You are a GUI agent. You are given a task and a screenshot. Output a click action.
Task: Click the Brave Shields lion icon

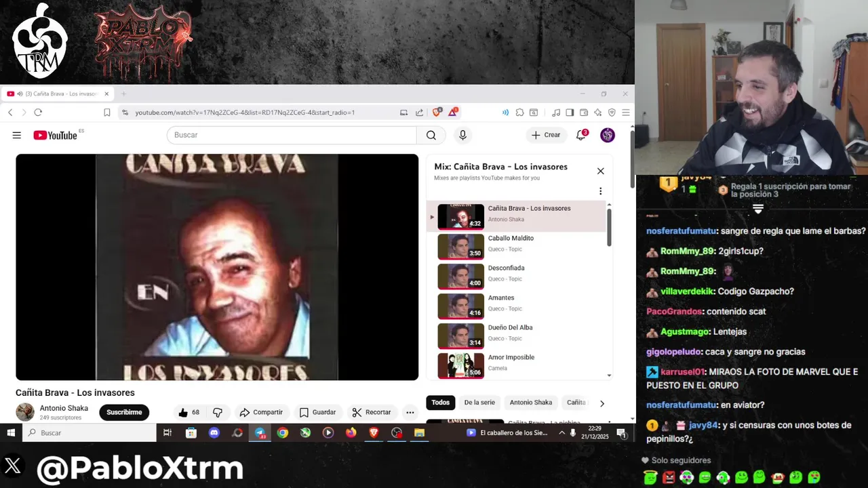click(437, 112)
